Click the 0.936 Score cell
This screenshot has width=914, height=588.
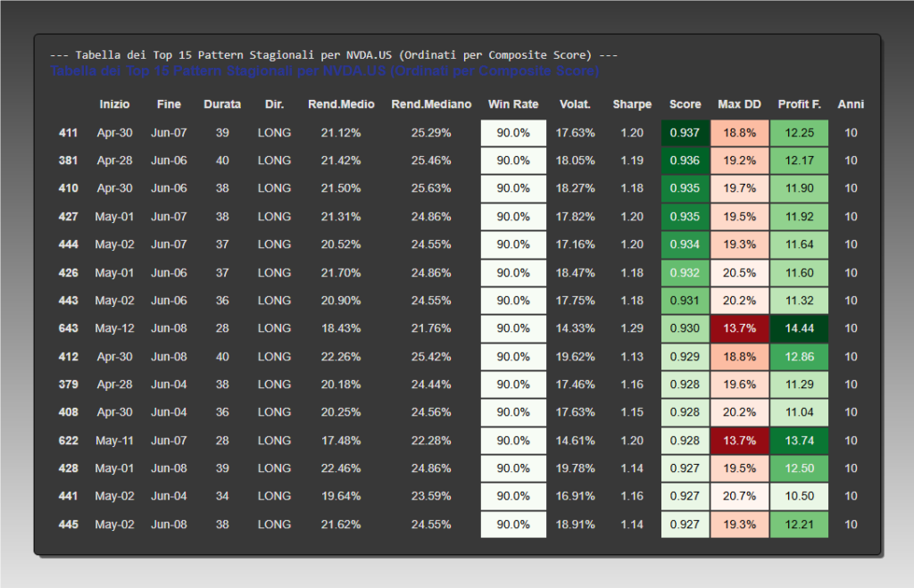point(685,161)
